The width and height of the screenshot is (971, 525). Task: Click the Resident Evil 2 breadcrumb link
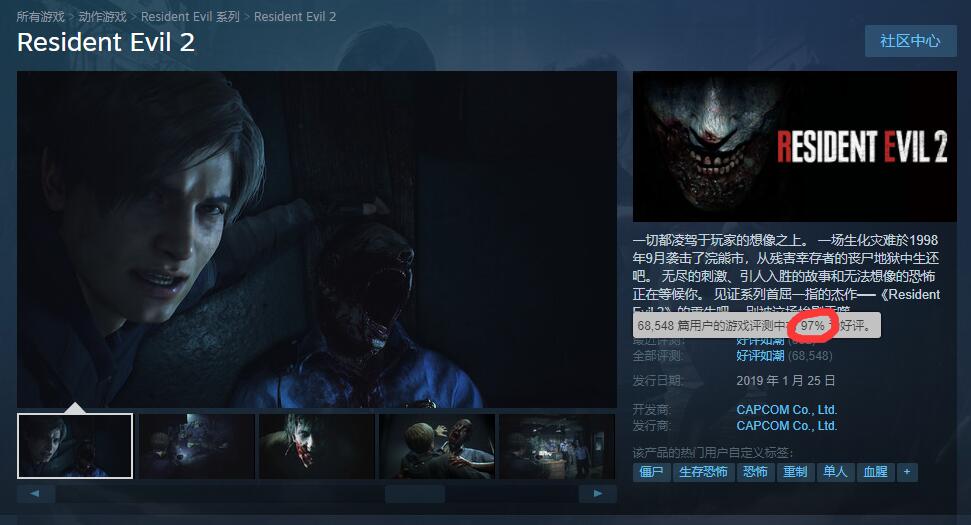click(295, 17)
